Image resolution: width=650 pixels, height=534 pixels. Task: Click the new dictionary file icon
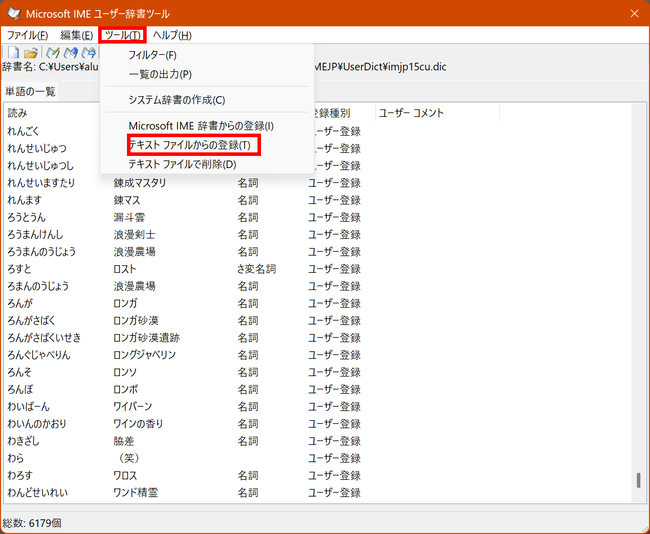13,53
